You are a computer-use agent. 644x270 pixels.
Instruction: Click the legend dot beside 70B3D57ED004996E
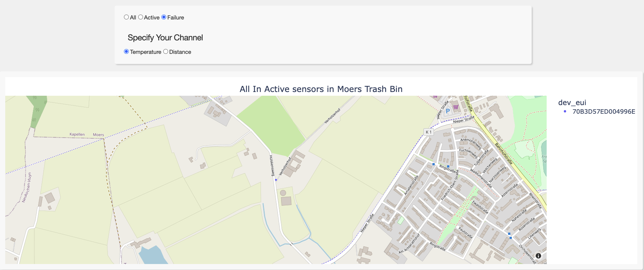click(x=565, y=111)
